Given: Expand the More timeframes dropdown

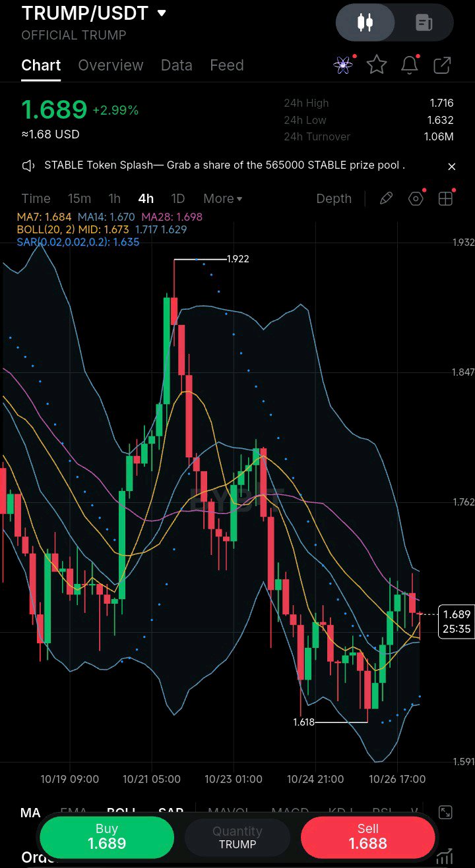Looking at the screenshot, I should [x=223, y=198].
